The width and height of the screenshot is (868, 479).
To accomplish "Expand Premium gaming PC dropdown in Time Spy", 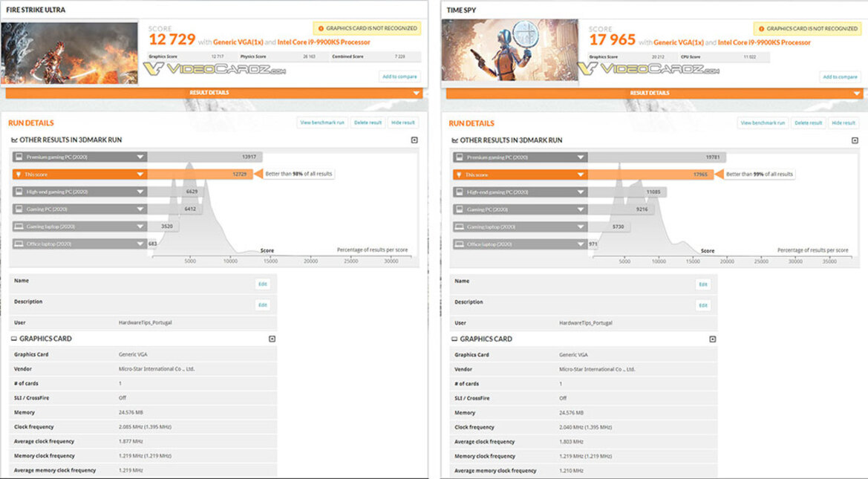I will 581,158.
